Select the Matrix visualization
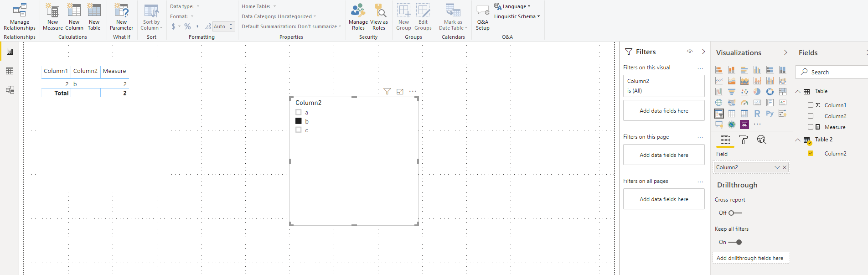This screenshot has height=275, width=868. pyautogui.click(x=744, y=114)
